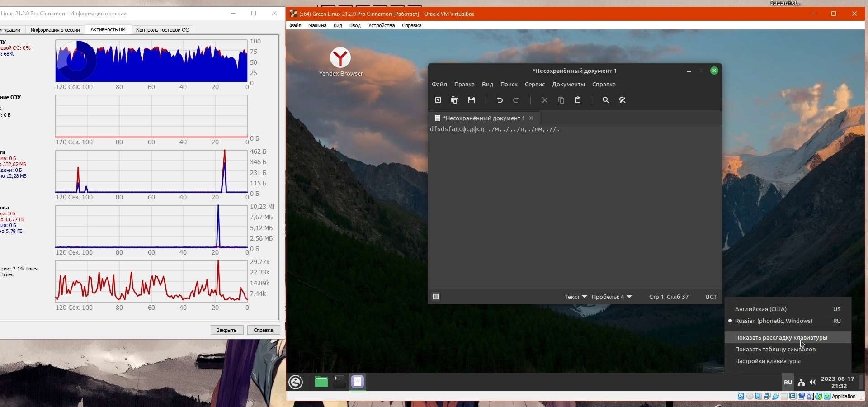868x407 pixels.
Task: Open the Green Linux start menu icon
Action: pyautogui.click(x=296, y=382)
